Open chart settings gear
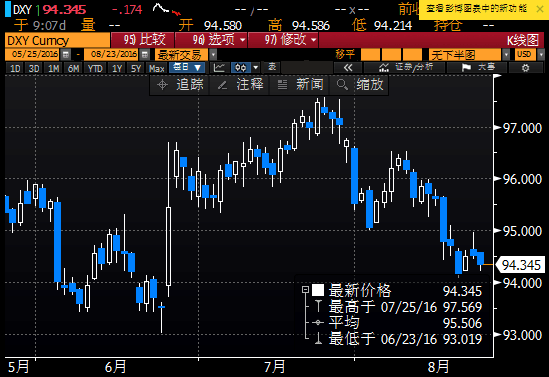Image resolution: width=549 pixels, height=377 pixels. [525, 68]
